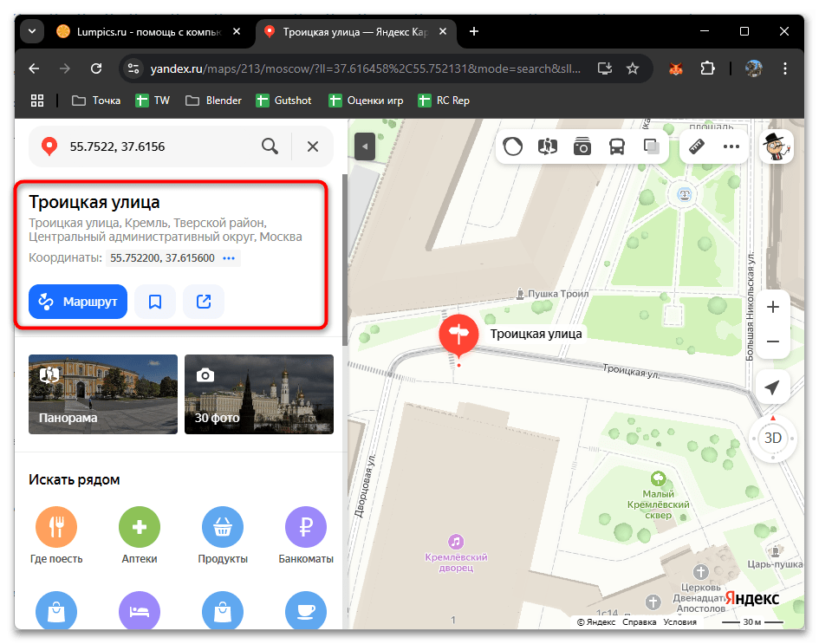Open the Условия link on the map
Screen dimensions: 819x644
pyautogui.click(x=680, y=622)
